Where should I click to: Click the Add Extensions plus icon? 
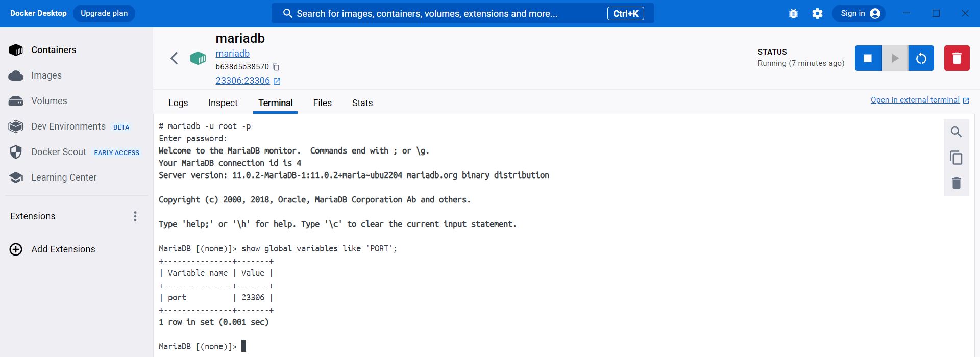(x=16, y=249)
